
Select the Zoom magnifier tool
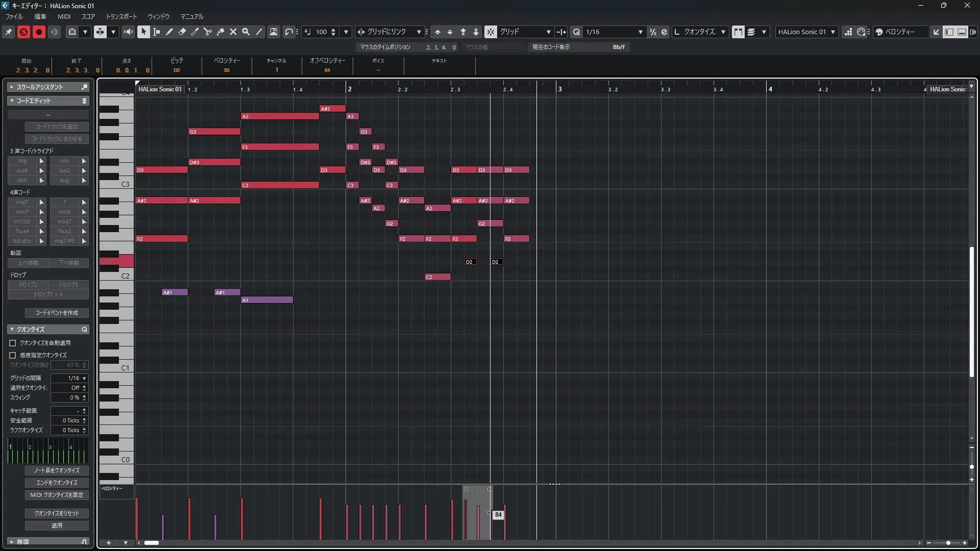(x=246, y=32)
